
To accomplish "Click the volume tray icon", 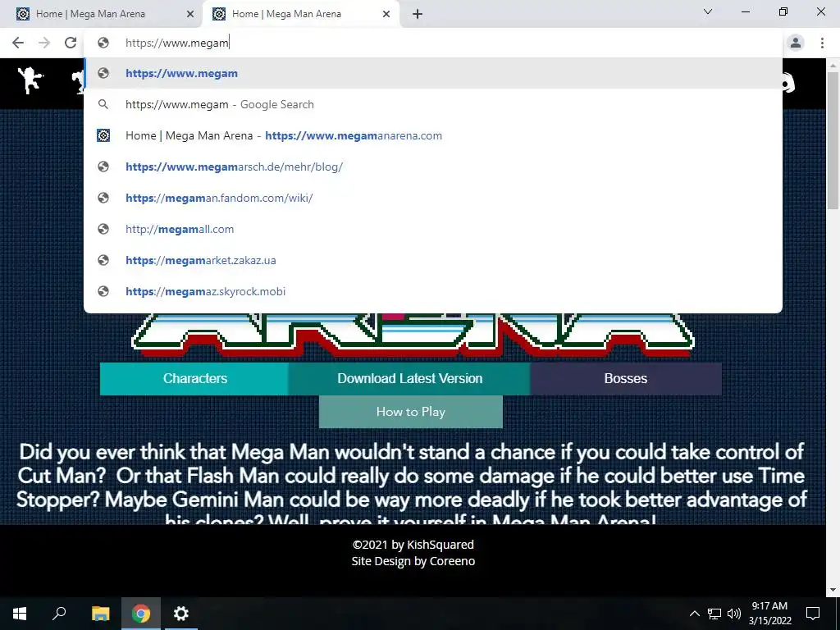I will 734,614.
